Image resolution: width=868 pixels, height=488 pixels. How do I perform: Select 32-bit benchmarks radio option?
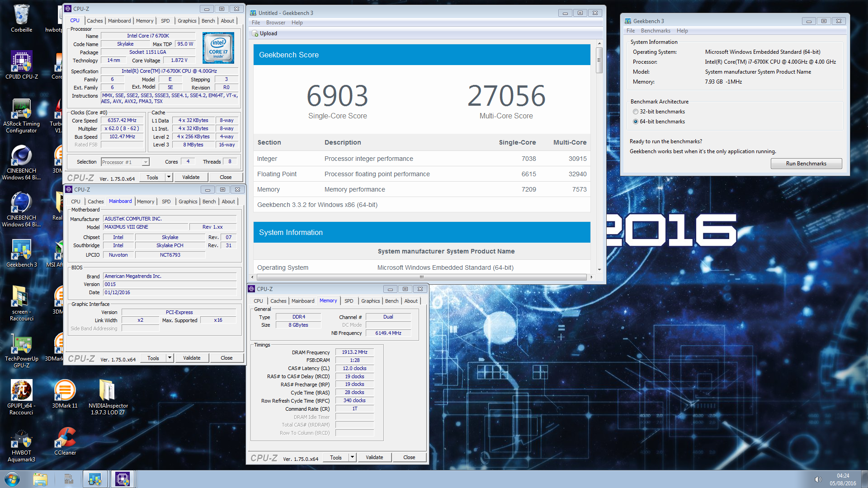coord(636,112)
